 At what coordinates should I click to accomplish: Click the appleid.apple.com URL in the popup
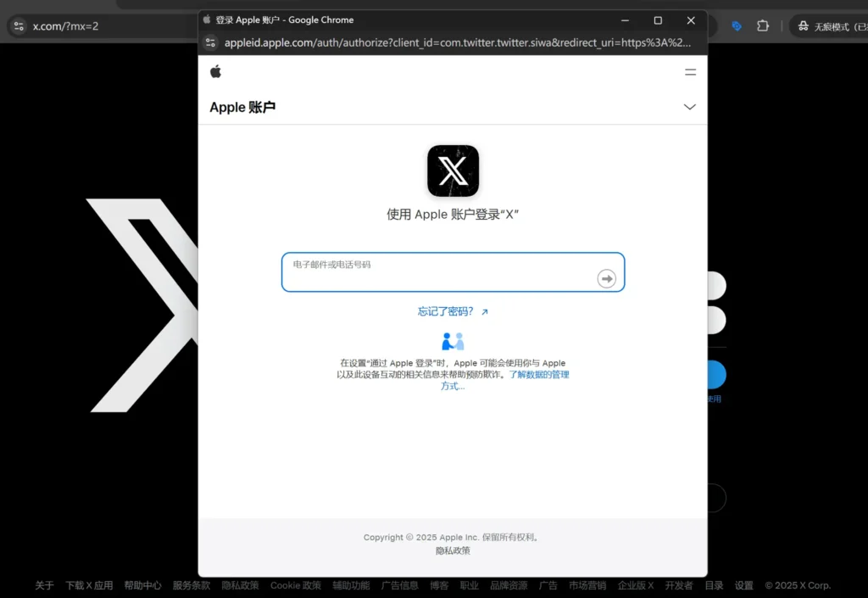tap(457, 42)
